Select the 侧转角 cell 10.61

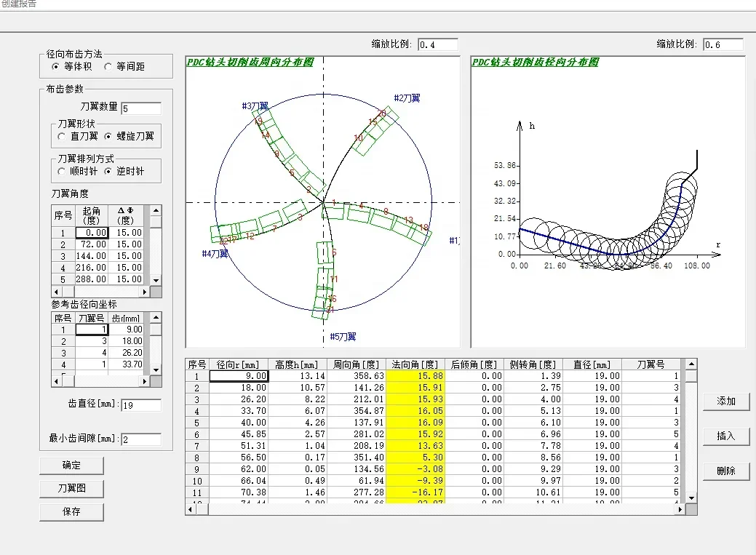[x=533, y=492]
